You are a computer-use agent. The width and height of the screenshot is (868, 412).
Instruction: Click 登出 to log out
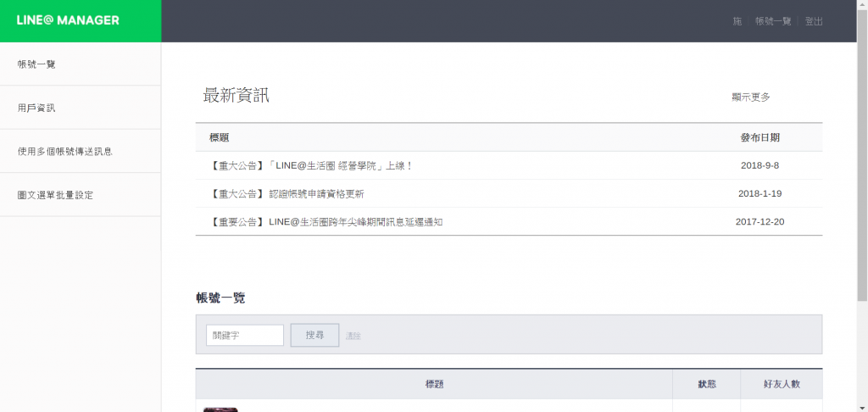pyautogui.click(x=814, y=21)
